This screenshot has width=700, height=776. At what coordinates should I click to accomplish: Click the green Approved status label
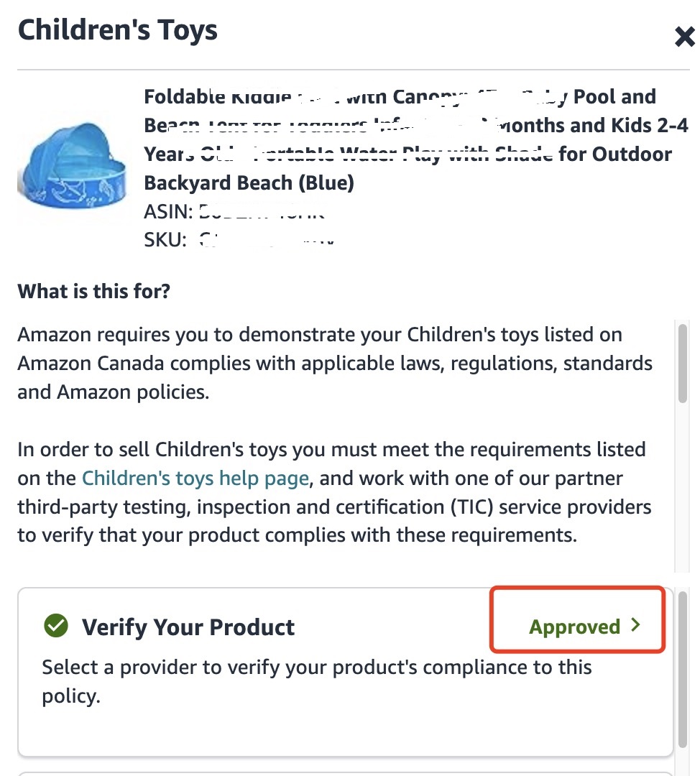coord(574,627)
